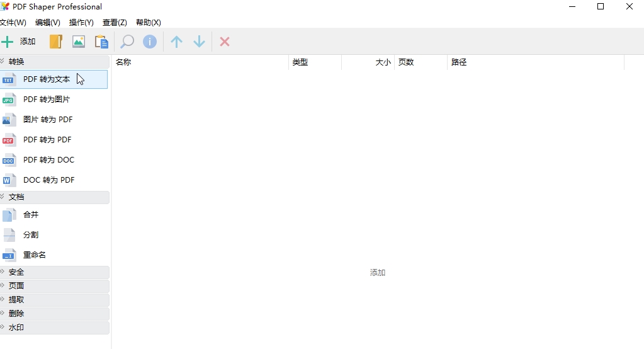Click the 添加 link in the empty list

378,273
